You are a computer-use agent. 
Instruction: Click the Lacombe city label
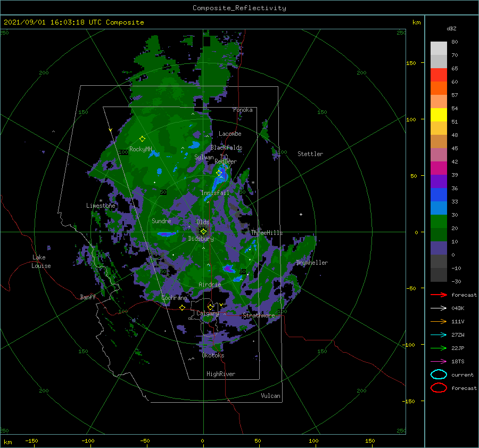230,134
